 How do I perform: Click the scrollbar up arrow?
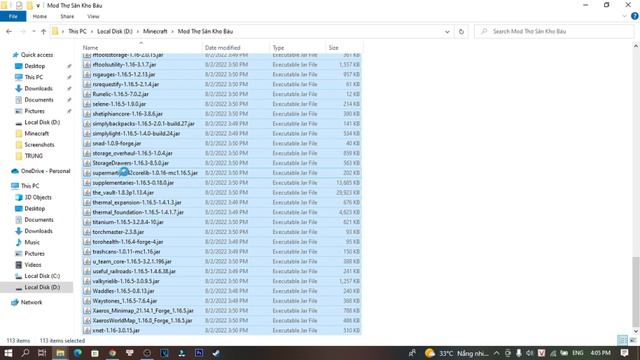636,46
